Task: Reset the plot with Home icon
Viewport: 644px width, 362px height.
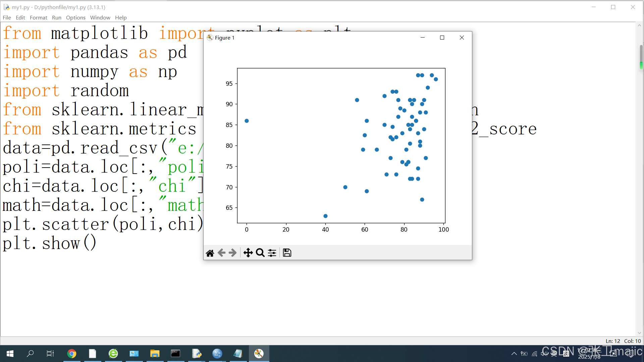Action: [210, 253]
